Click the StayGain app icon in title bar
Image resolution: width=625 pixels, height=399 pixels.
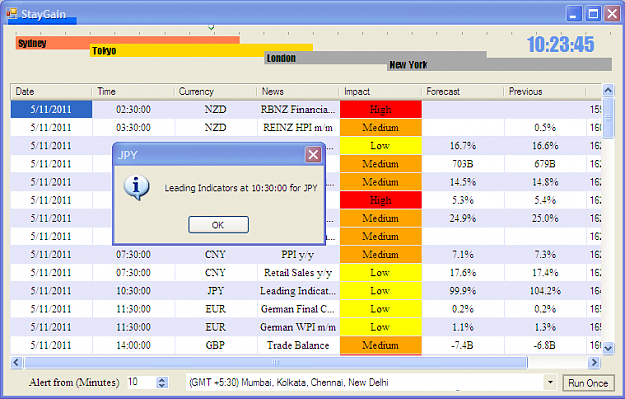point(12,14)
